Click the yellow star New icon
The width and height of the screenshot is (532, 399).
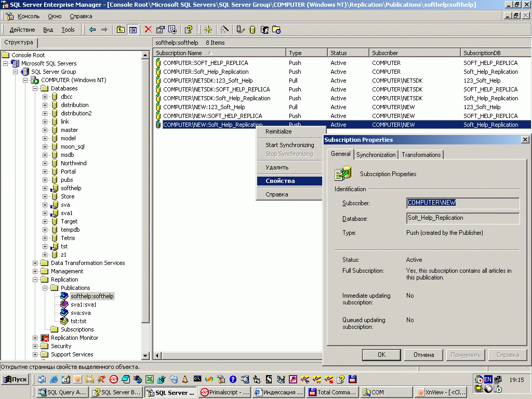208,30
